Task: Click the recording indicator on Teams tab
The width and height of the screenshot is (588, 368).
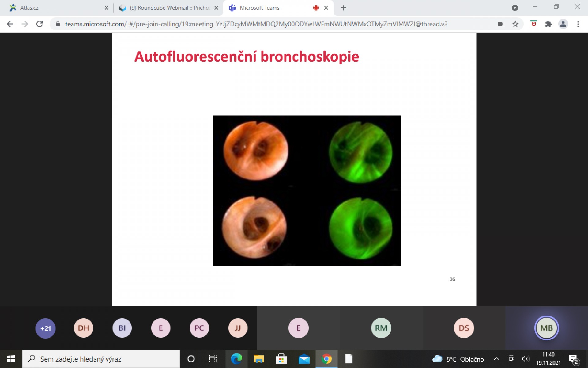Action: coord(316,8)
